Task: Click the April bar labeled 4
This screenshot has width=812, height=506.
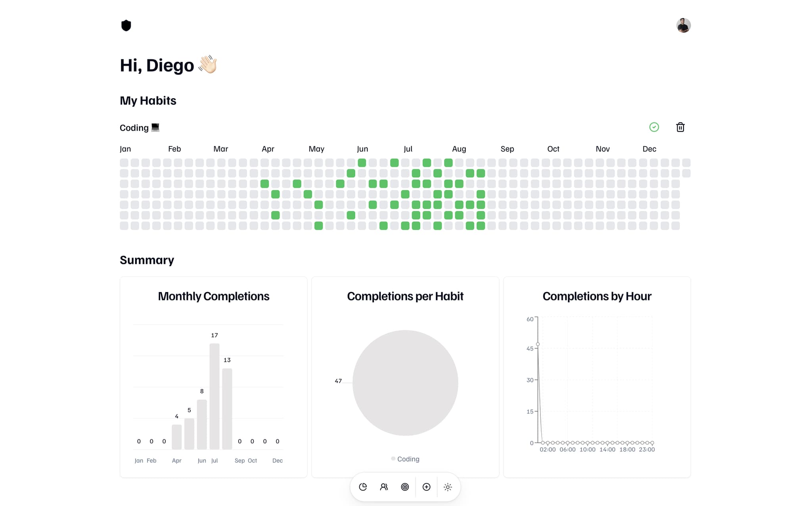Action: pyautogui.click(x=176, y=437)
